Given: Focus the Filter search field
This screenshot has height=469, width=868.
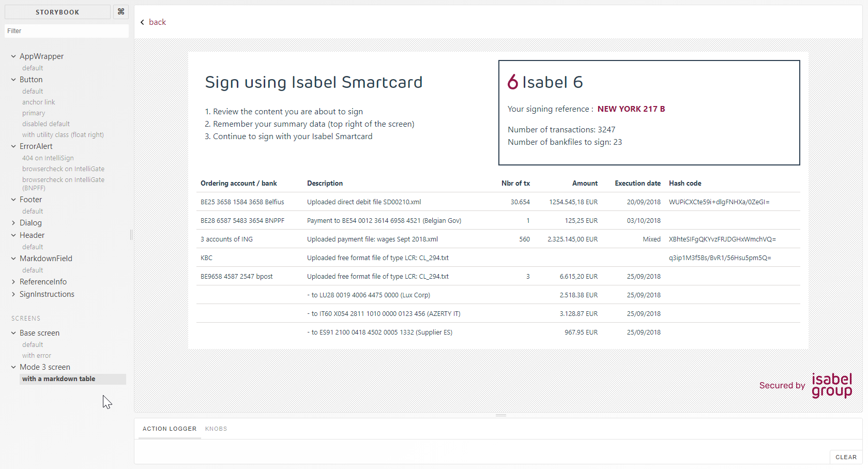Looking at the screenshot, I should click(x=67, y=31).
